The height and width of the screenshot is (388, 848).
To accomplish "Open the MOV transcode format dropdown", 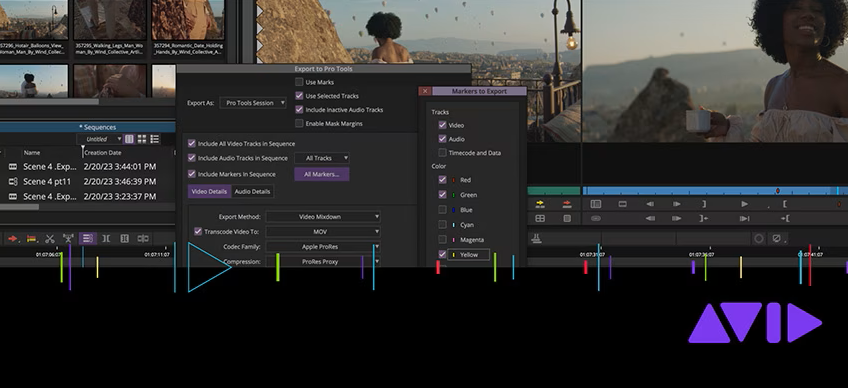I will 323,232.
